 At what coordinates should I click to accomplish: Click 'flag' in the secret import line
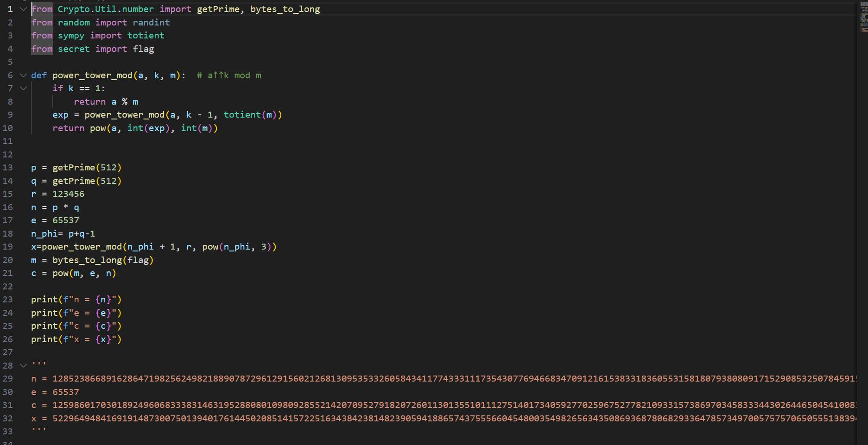143,49
